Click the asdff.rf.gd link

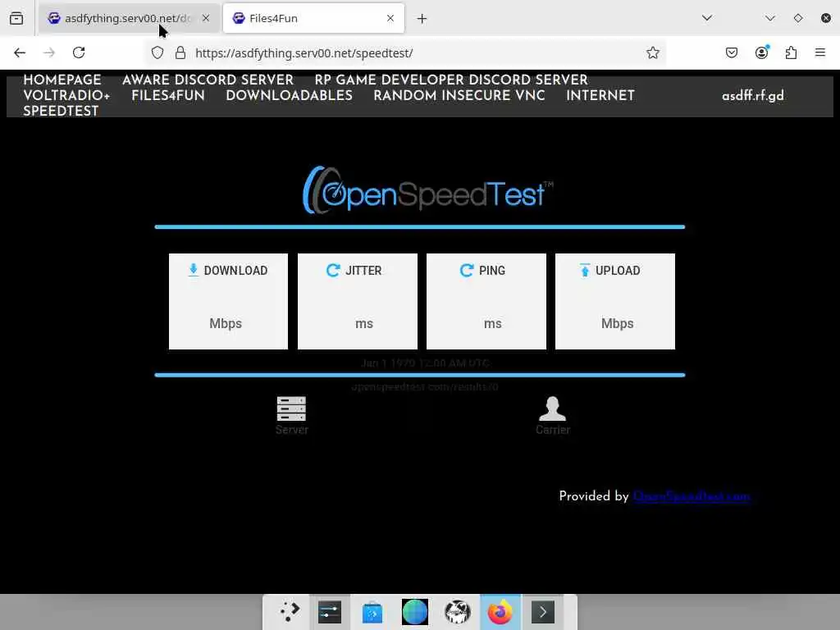(x=753, y=96)
